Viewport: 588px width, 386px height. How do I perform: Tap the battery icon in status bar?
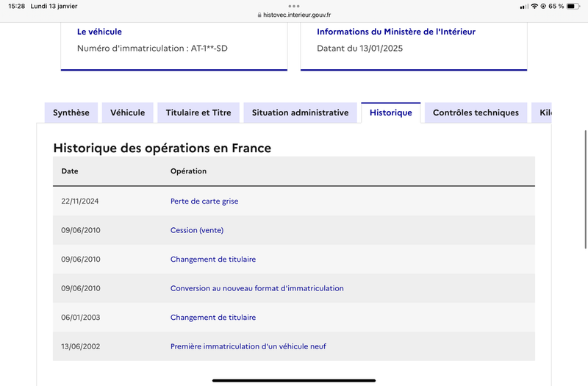(x=573, y=6)
